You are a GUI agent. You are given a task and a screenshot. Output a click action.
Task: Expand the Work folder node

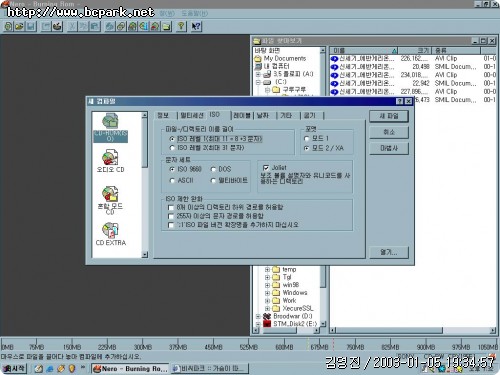pyautogui.click(x=267, y=300)
